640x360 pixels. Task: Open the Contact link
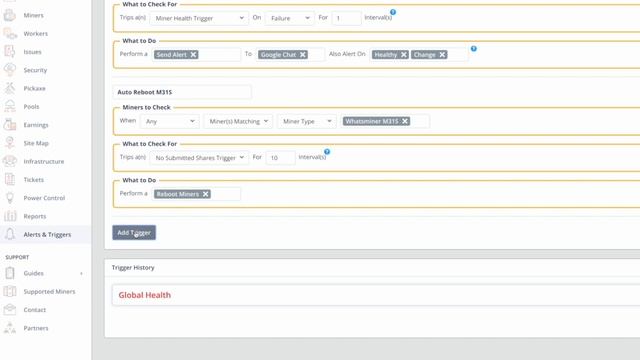tap(35, 310)
